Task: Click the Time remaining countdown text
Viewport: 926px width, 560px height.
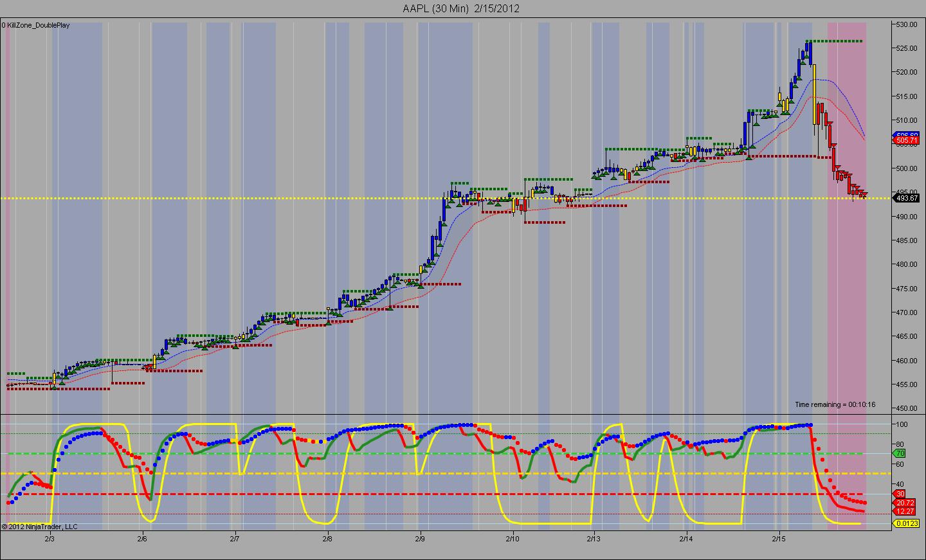Action: (x=835, y=404)
